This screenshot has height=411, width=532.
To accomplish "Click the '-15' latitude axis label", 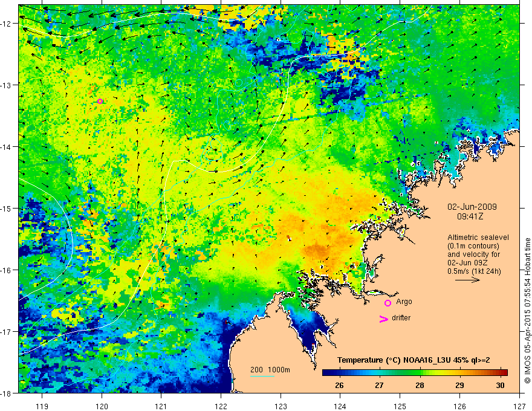I will pos(7,208).
